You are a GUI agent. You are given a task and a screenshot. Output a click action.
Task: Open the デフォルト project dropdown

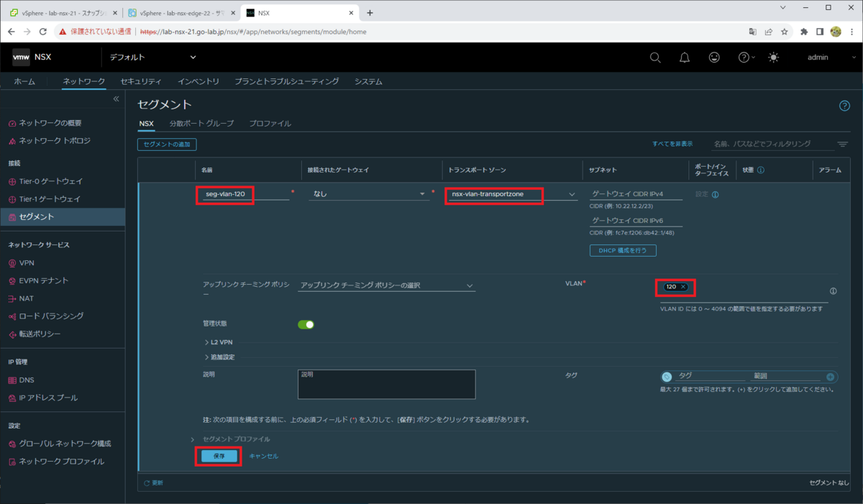pos(152,58)
